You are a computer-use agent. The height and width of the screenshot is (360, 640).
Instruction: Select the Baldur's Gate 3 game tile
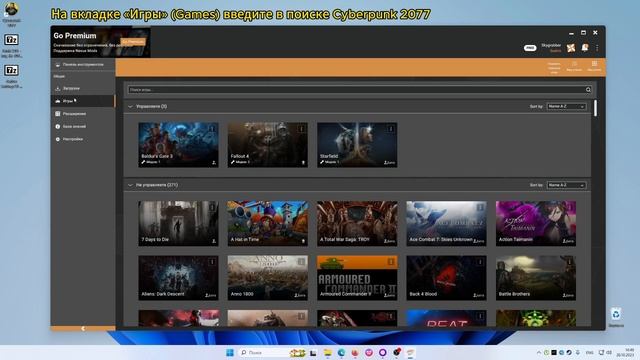[178, 144]
